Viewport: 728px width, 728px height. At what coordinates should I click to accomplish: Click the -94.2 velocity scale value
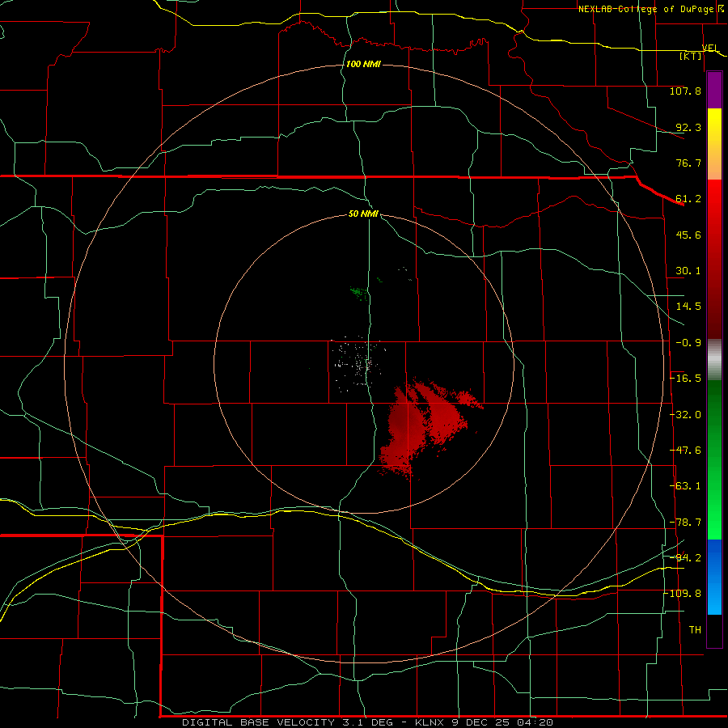[685, 558]
